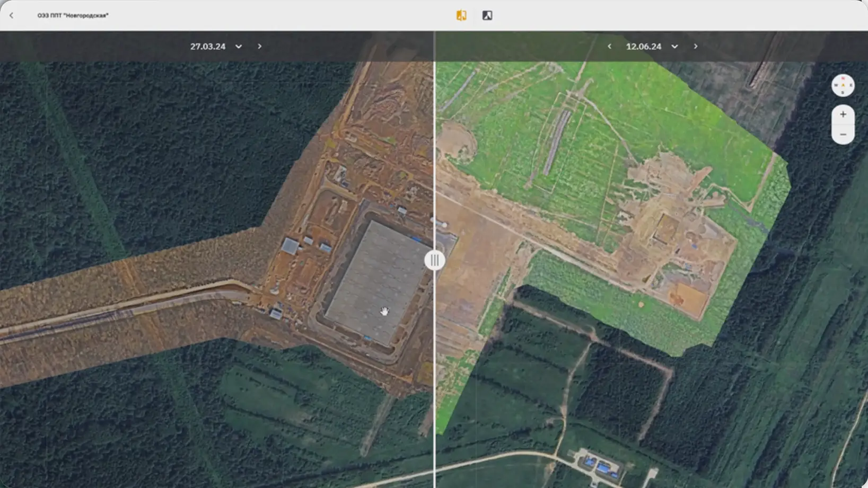Zoom in with the plus button
Viewport: 868px width, 488px height.
(843, 114)
